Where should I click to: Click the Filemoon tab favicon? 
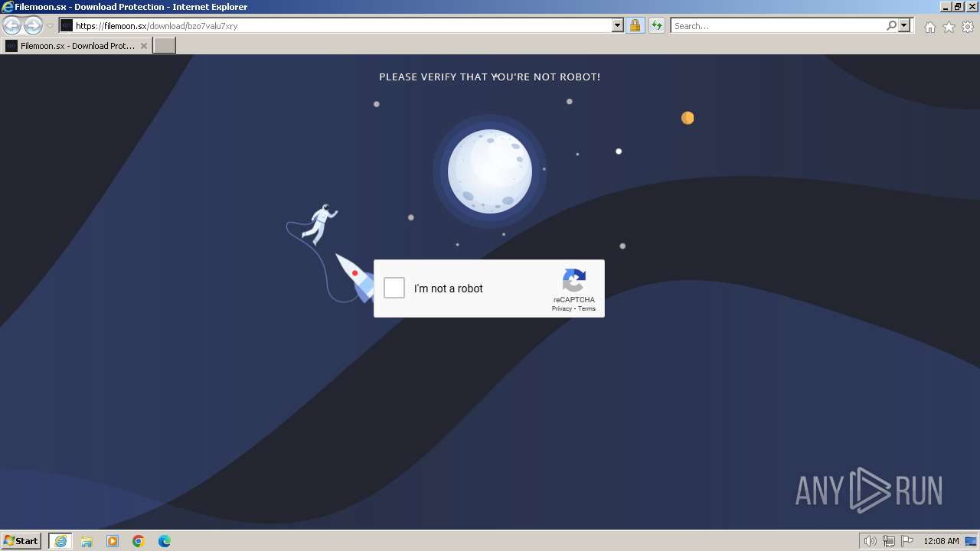click(x=11, y=46)
